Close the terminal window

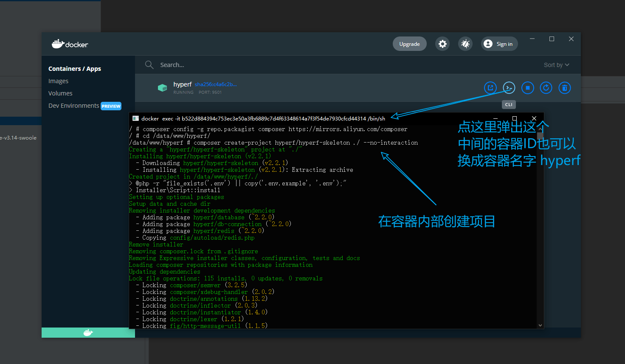(x=534, y=118)
